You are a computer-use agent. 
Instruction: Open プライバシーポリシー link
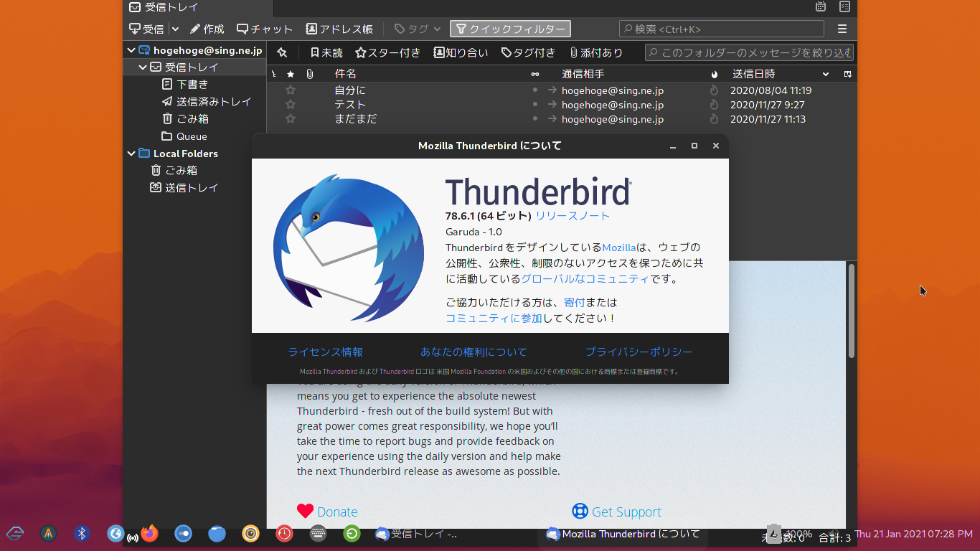639,352
